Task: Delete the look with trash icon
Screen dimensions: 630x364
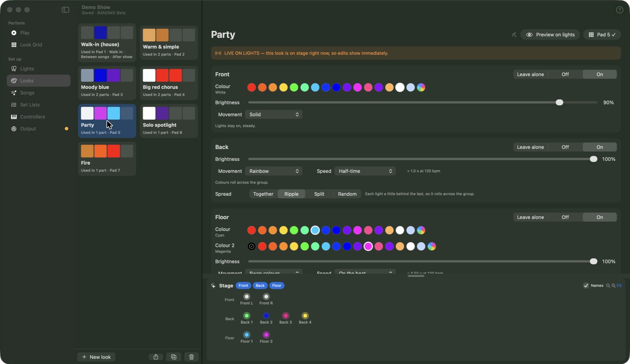Action: tap(191, 357)
